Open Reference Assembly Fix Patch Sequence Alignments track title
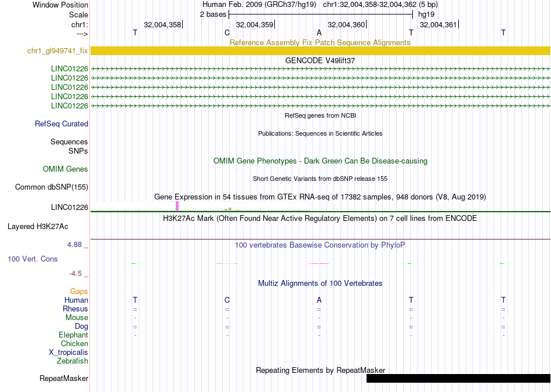The height and width of the screenshot is (392, 551). [320, 42]
